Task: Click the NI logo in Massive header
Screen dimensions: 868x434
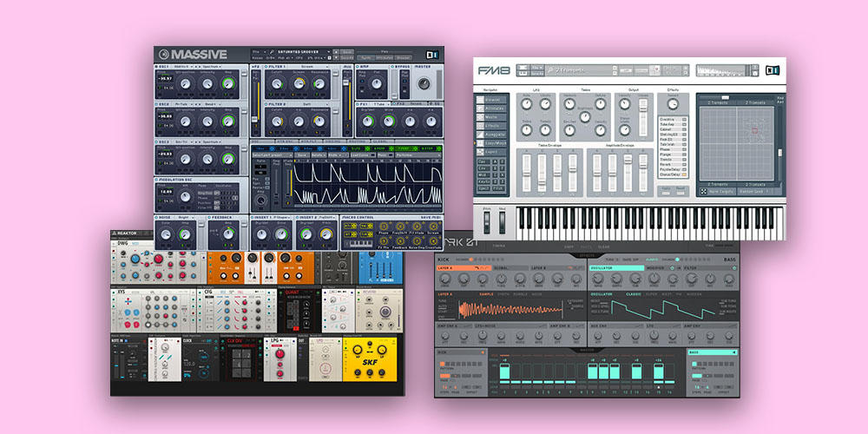Action: (x=431, y=55)
